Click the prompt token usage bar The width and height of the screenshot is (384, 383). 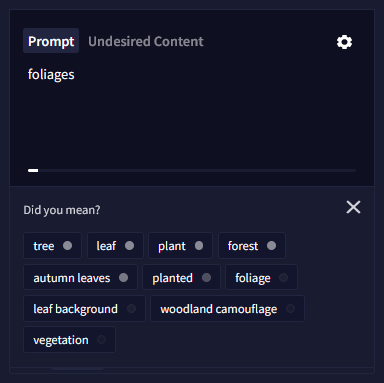(192, 170)
